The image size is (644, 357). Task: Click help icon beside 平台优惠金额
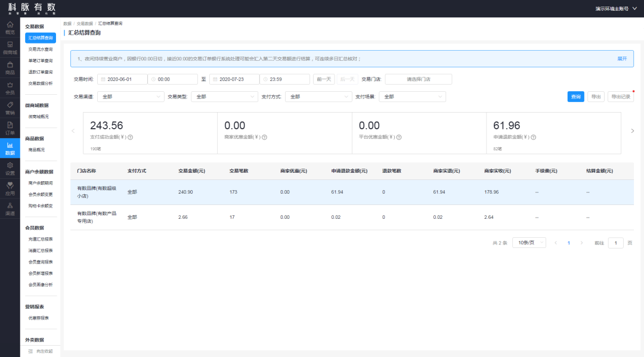point(399,137)
